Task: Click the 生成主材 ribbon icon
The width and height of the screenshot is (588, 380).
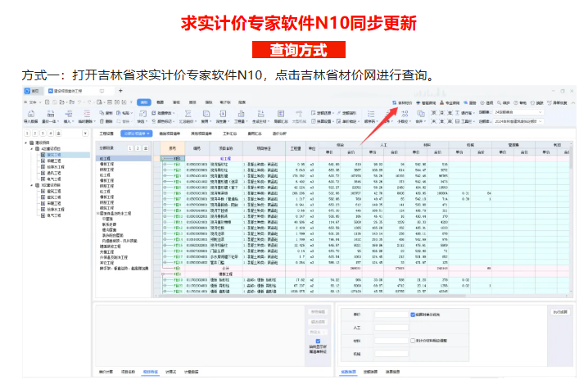Action: [260, 114]
